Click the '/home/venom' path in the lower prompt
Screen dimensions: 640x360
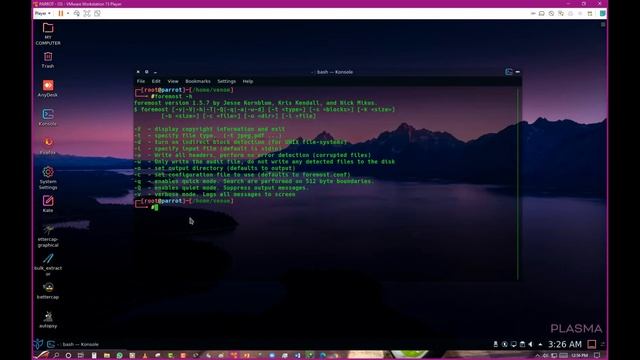[211, 201]
